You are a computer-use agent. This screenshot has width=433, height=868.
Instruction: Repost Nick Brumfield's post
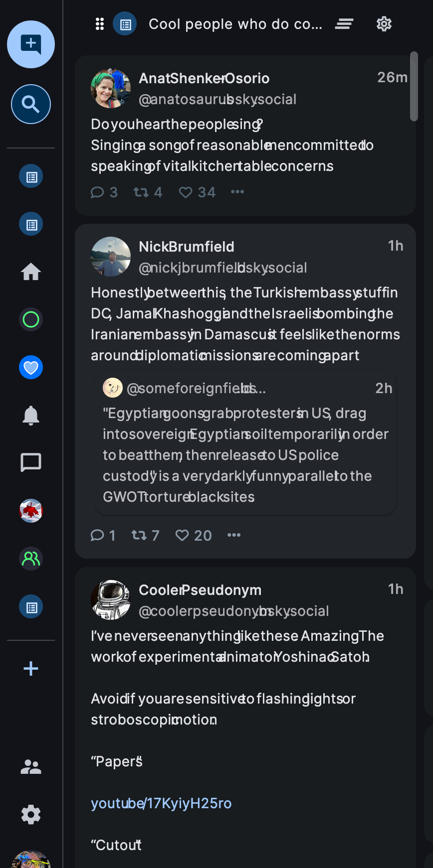(x=139, y=535)
